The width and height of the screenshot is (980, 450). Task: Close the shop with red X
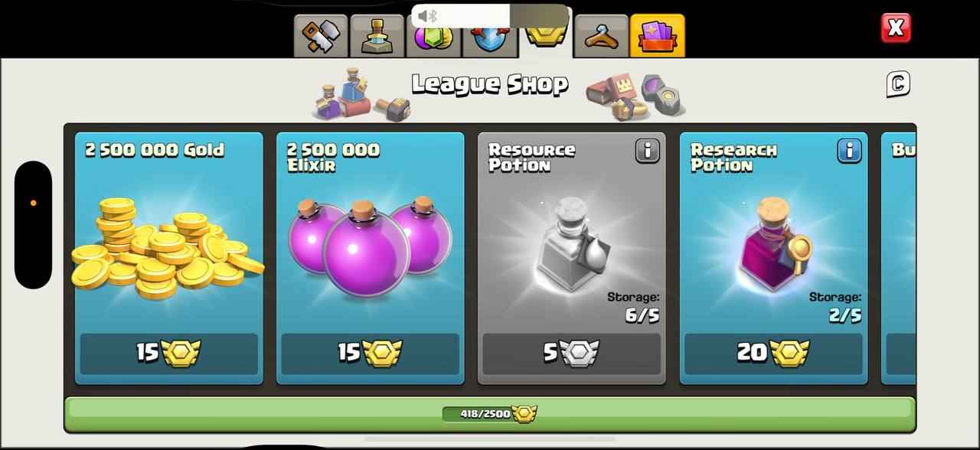click(896, 28)
